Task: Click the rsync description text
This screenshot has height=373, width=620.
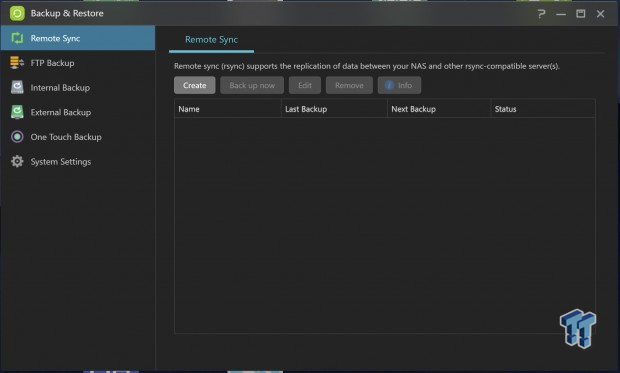Action: point(367,66)
